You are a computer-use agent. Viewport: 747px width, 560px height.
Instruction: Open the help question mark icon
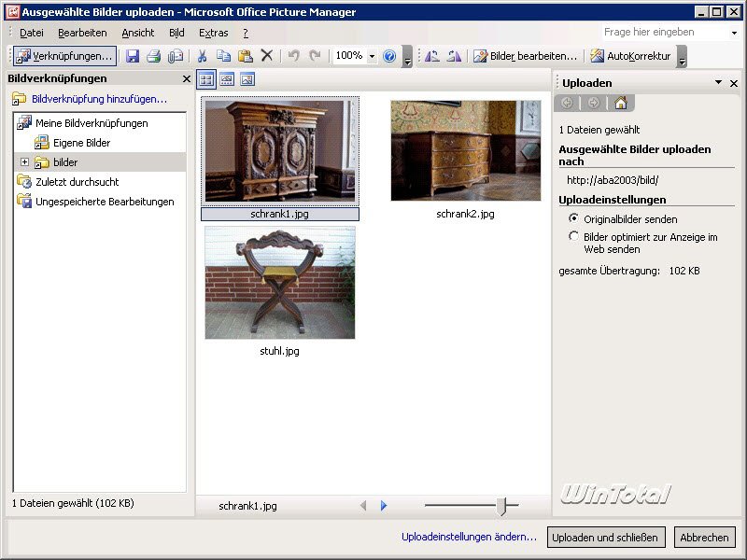point(389,56)
